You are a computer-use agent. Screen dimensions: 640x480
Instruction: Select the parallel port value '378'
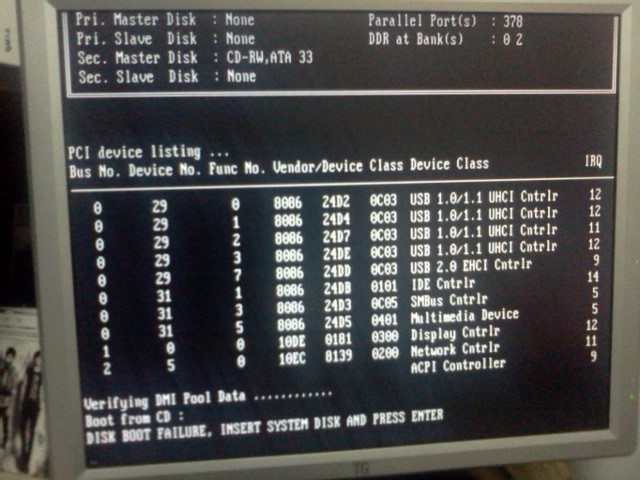point(513,21)
